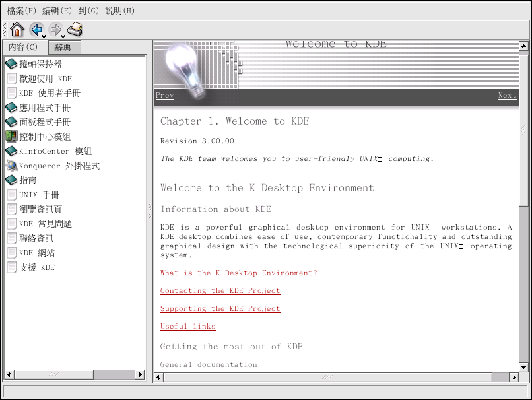The width and height of the screenshot is (532, 400).
Task: Open the Konqueror 外掛程式 icon entry
Action: [11, 166]
